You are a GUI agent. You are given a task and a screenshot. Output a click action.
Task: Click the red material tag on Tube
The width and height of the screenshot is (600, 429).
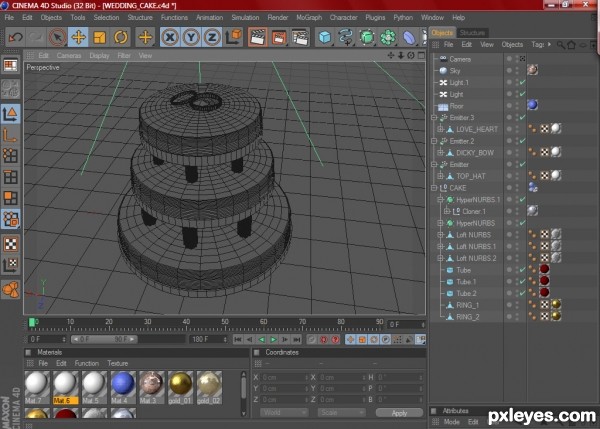pos(544,270)
